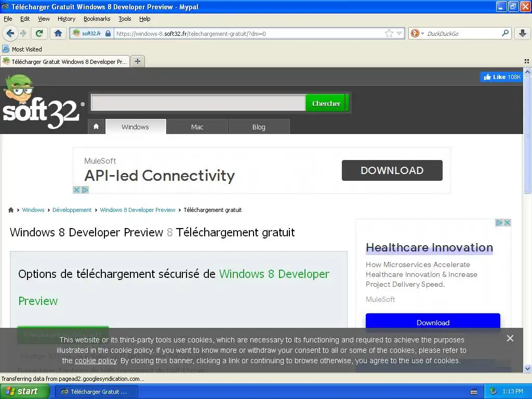Image resolution: width=532 pixels, height=399 pixels.
Task: Click the Téléchargement gratuit breadcrumb text
Action: click(212, 210)
